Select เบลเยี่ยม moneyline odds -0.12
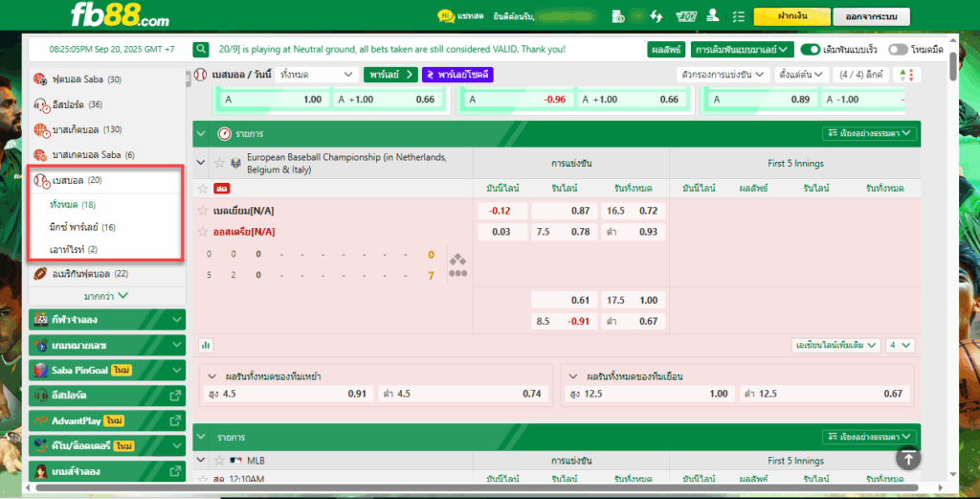The height and width of the screenshot is (499, 980). point(502,211)
